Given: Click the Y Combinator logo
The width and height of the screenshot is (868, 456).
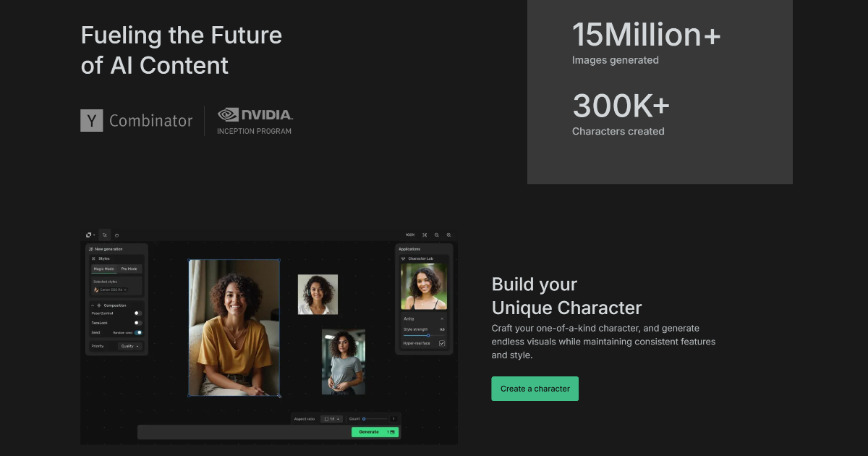Looking at the screenshot, I should click(x=137, y=121).
